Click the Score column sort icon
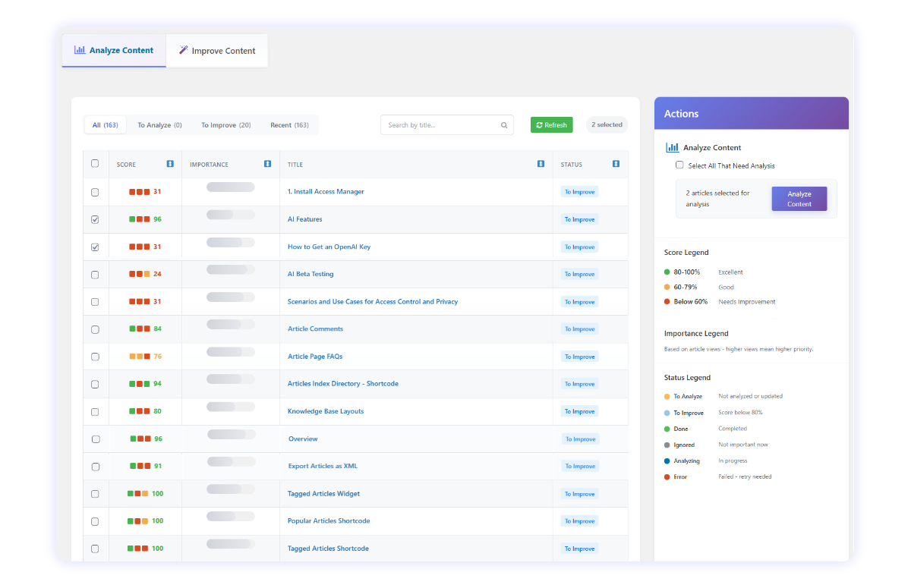Viewport: 911px width, 588px height. pyautogui.click(x=170, y=164)
